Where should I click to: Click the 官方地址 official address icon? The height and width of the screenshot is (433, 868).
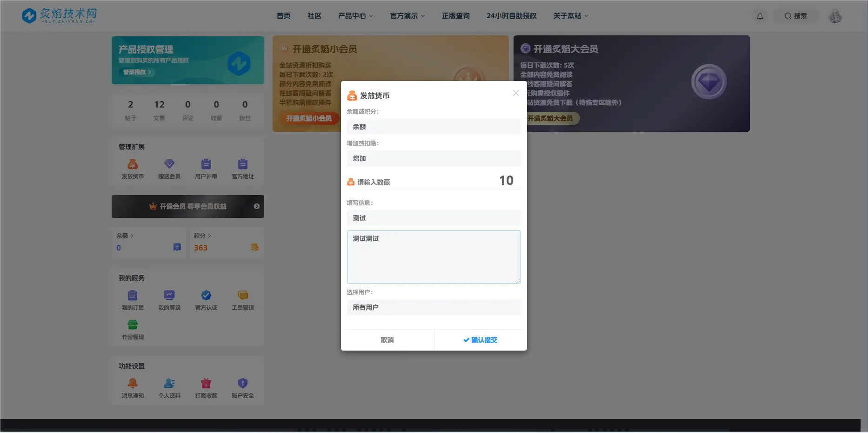(243, 168)
